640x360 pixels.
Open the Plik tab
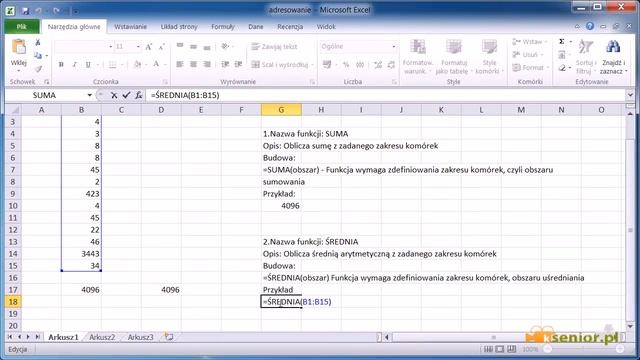(x=22, y=27)
